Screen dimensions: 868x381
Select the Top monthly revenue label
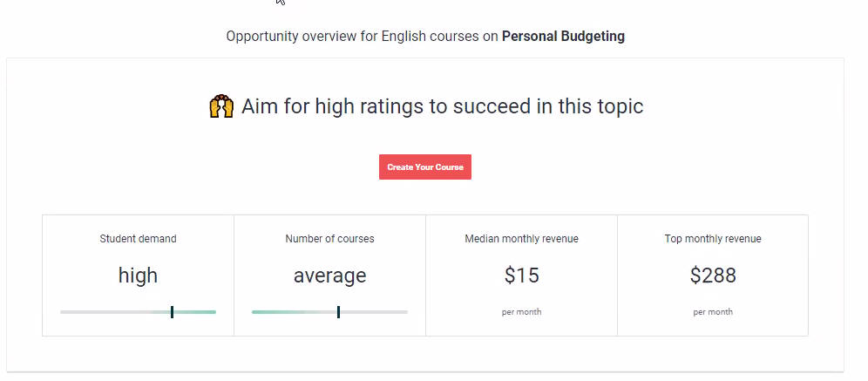[713, 239]
